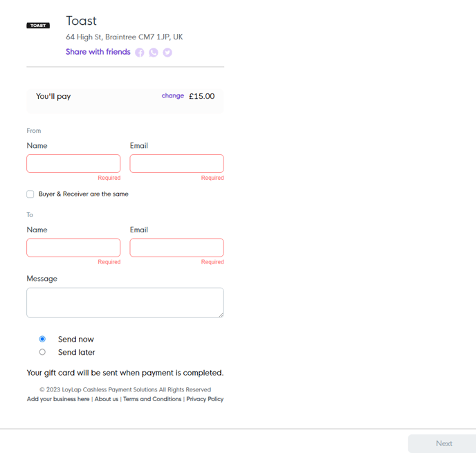Open the About us footer link
Screen dimensions: 476x453
[107, 399]
